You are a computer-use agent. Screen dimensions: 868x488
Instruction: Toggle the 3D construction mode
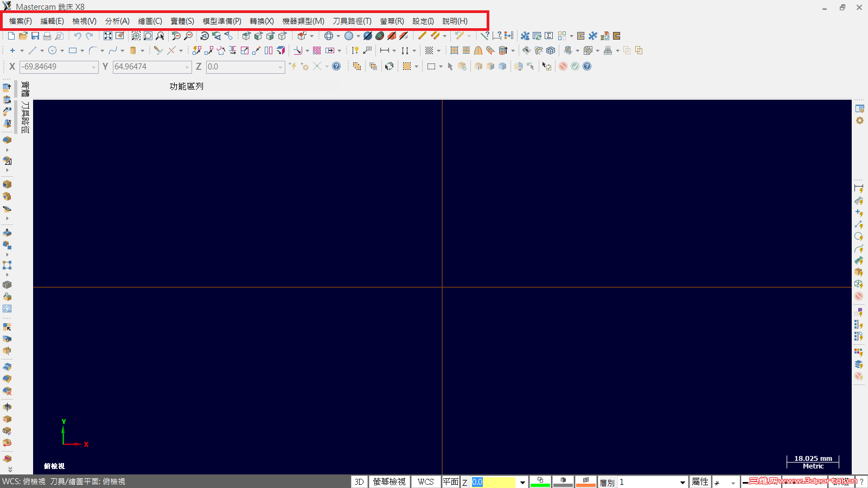(359, 481)
